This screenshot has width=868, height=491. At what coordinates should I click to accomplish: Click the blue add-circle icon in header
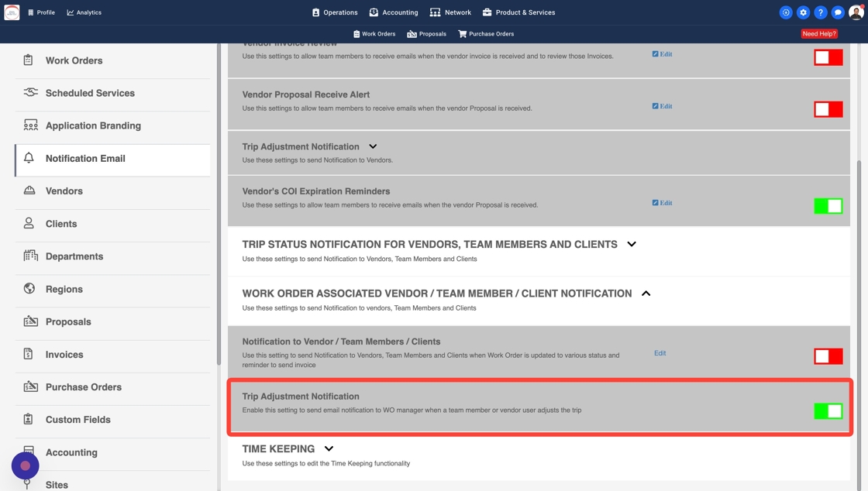[x=786, y=12]
